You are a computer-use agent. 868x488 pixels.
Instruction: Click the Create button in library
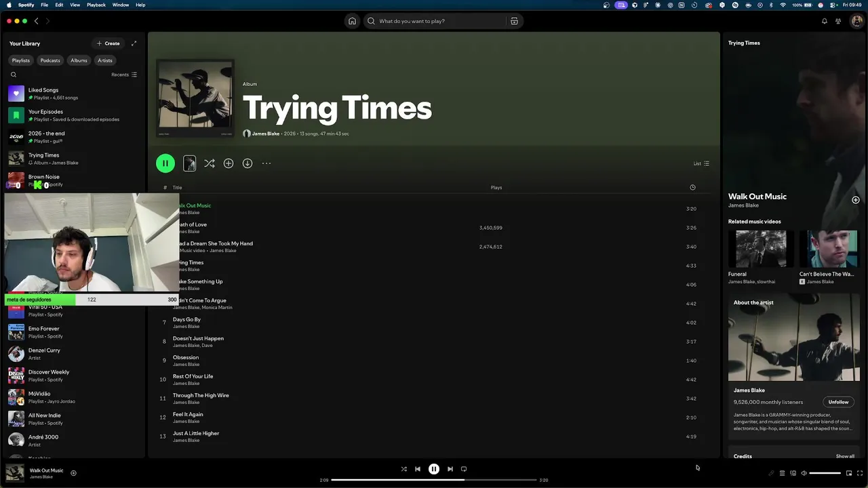pos(108,43)
